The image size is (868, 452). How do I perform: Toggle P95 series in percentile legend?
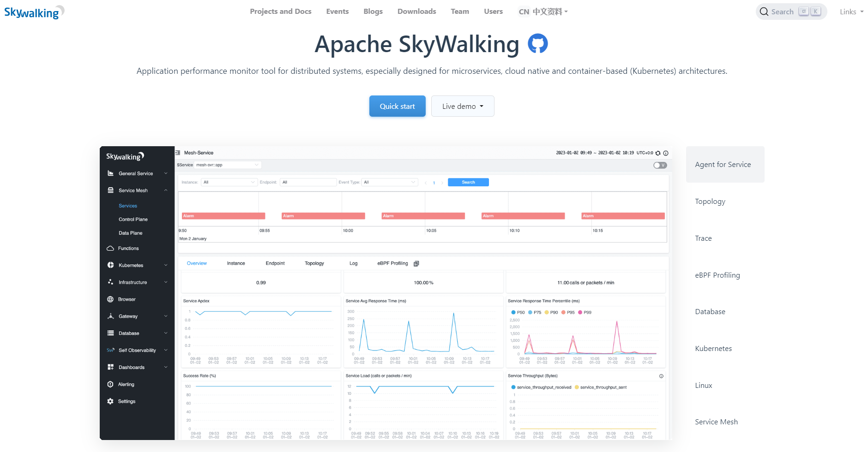pos(568,312)
